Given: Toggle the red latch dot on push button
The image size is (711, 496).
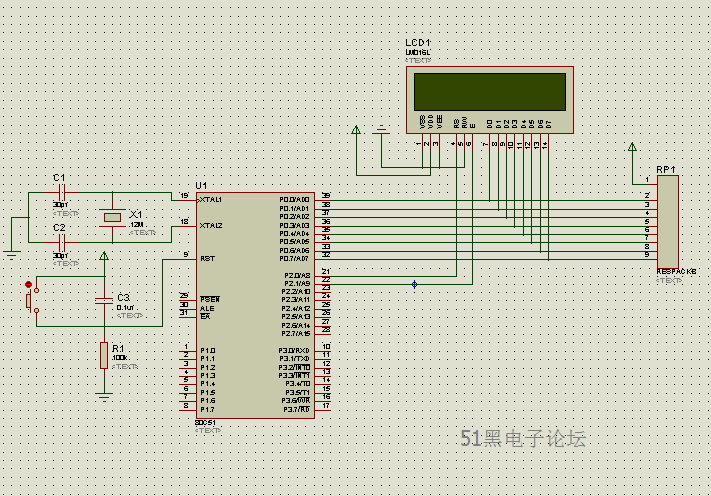Looking at the screenshot, I should pyautogui.click(x=29, y=284).
